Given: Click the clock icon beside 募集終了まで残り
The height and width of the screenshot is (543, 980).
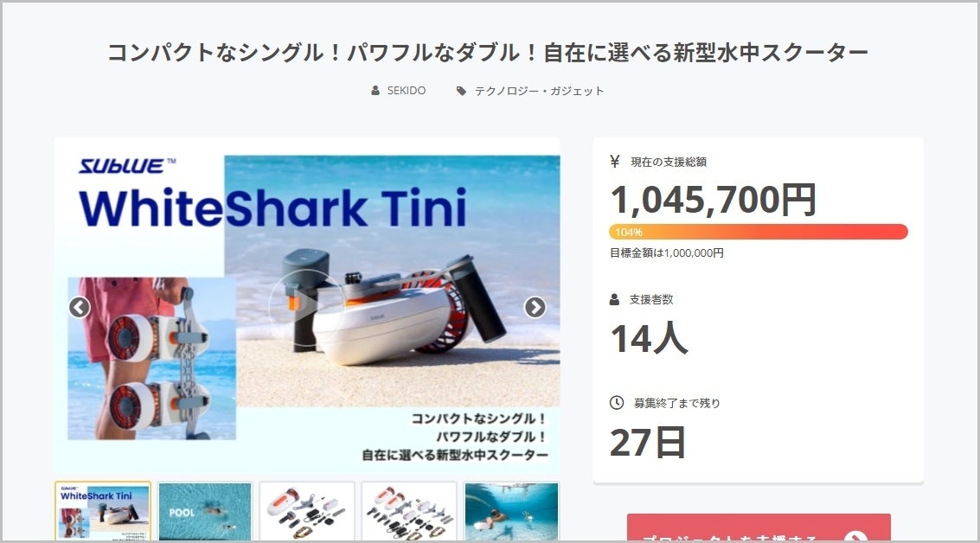Looking at the screenshot, I should pyautogui.click(x=617, y=402).
